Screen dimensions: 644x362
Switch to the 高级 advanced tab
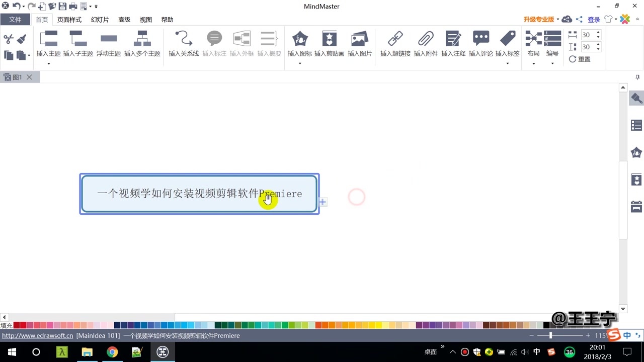tap(124, 20)
